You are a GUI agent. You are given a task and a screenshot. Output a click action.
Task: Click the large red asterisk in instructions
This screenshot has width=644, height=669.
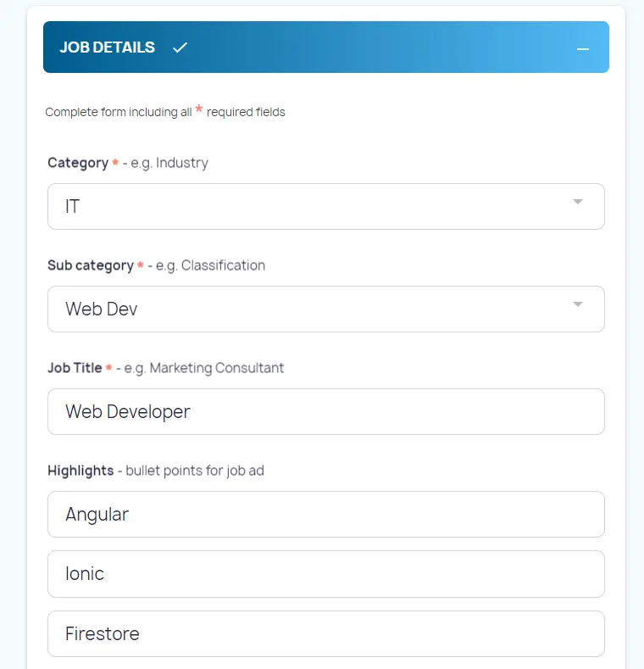(199, 109)
